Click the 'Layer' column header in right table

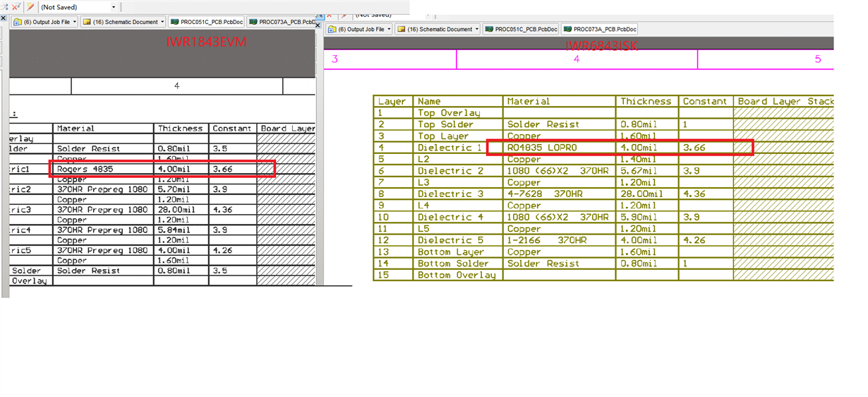393,101
